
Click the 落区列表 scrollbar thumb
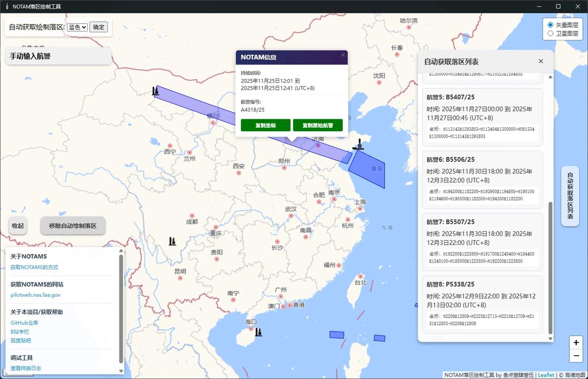(550, 268)
